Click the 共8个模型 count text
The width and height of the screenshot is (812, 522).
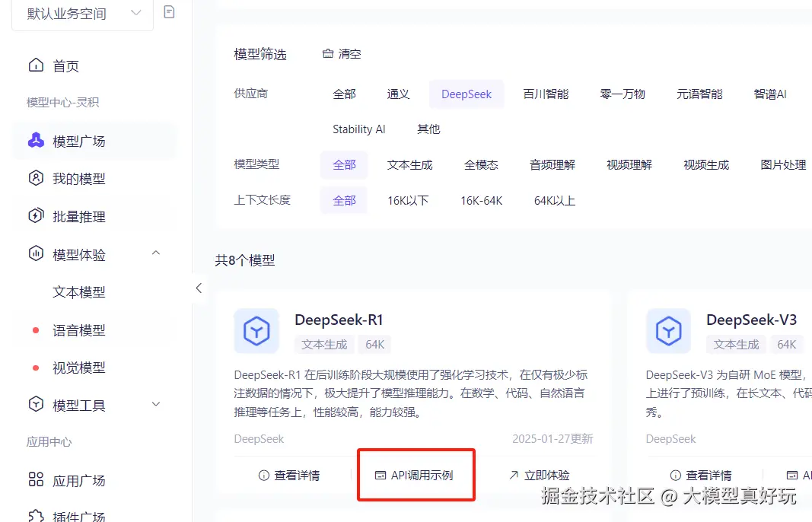coord(245,260)
